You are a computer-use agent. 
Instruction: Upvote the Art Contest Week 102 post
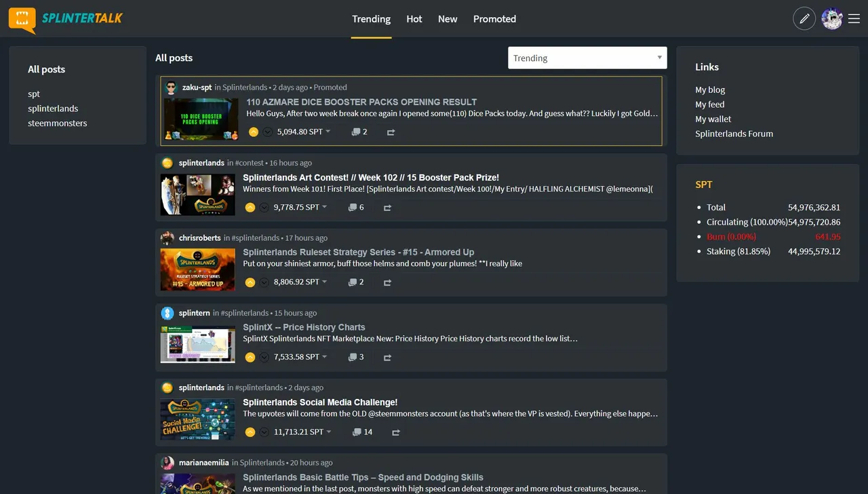(x=250, y=208)
